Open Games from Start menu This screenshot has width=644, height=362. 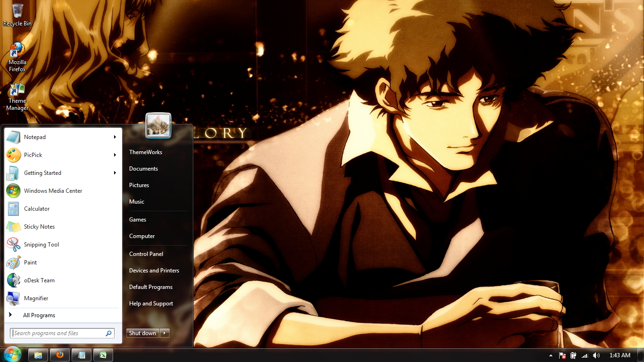point(138,220)
